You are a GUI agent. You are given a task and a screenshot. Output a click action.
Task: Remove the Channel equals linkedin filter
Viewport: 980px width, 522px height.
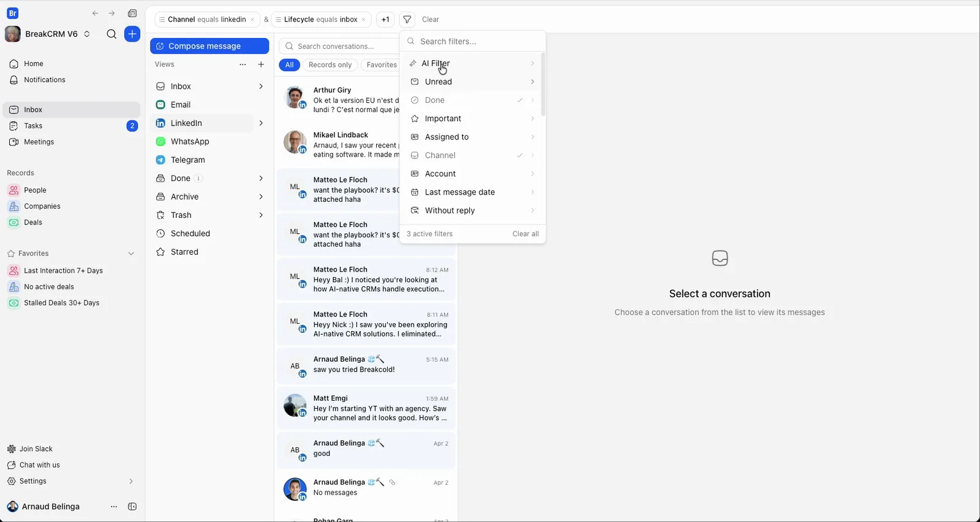pyautogui.click(x=252, y=20)
